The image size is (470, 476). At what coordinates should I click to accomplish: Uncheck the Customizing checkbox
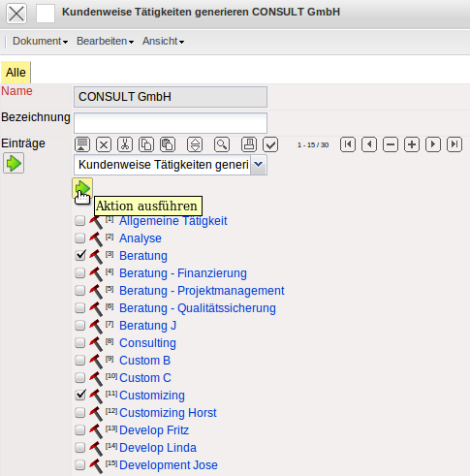click(x=79, y=396)
